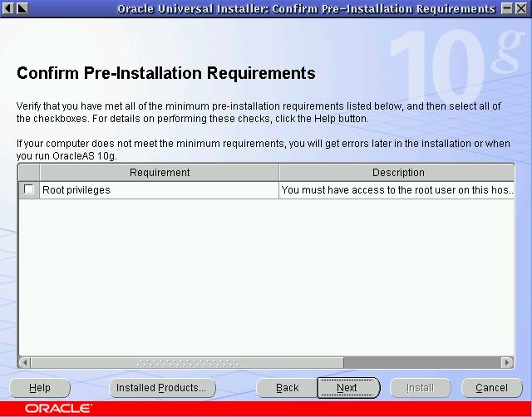Minimize the installer window
This screenshot has height=417, width=532.
point(507,8)
